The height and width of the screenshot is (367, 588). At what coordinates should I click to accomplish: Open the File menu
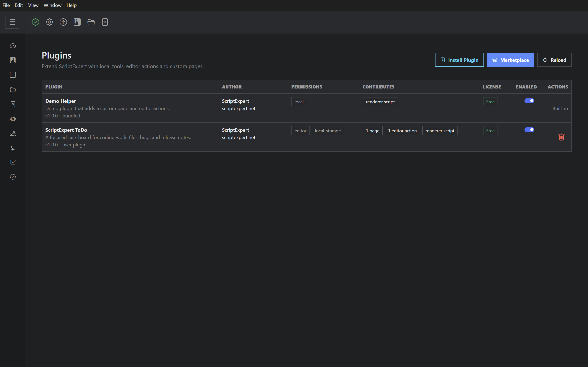(x=6, y=5)
